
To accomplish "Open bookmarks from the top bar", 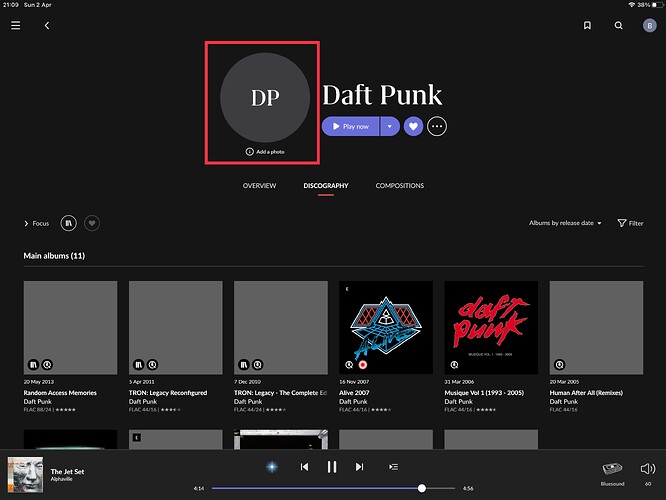I will pos(588,26).
